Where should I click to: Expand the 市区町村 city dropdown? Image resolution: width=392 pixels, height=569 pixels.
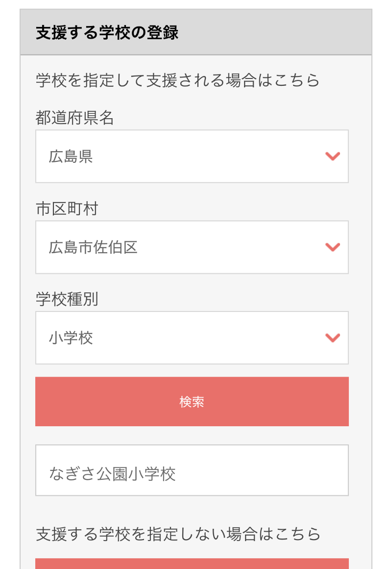click(192, 247)
